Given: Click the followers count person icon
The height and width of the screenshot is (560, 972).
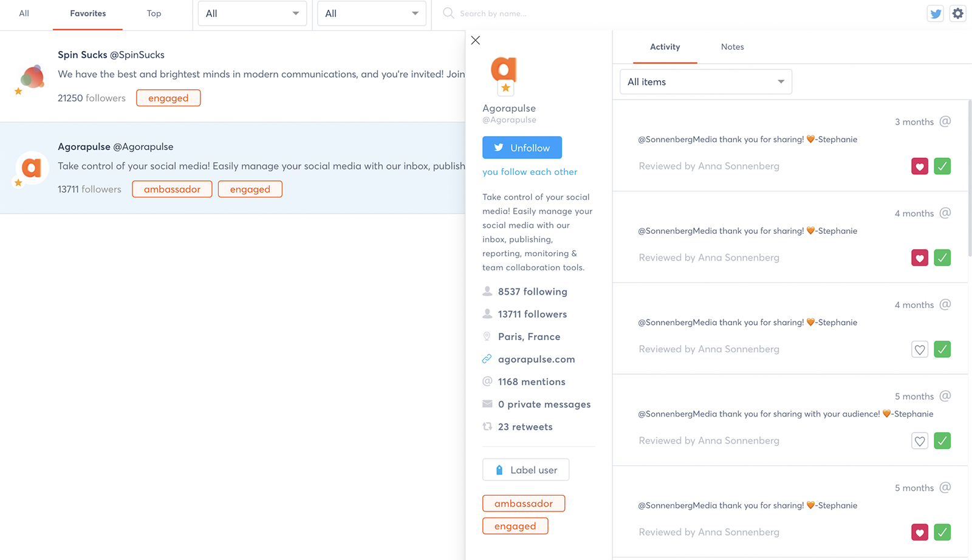Looking at the screenshot, I should point(487,313).
